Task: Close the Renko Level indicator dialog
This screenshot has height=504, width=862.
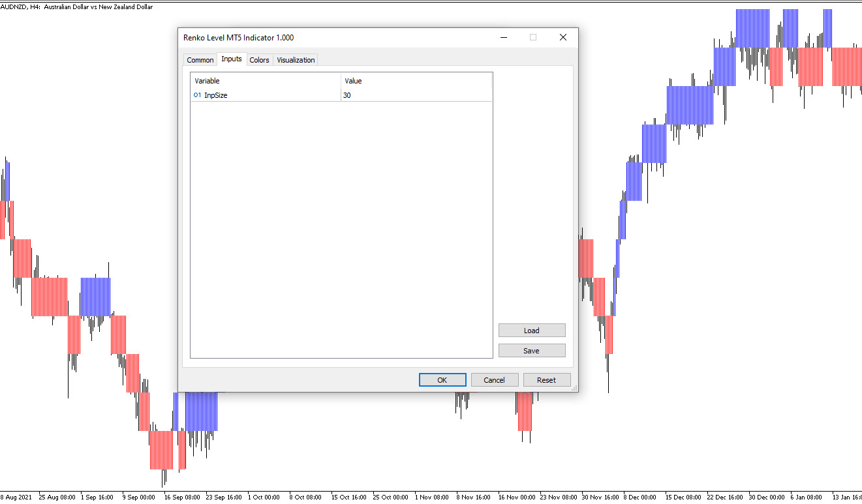Action: pos(562,38)
